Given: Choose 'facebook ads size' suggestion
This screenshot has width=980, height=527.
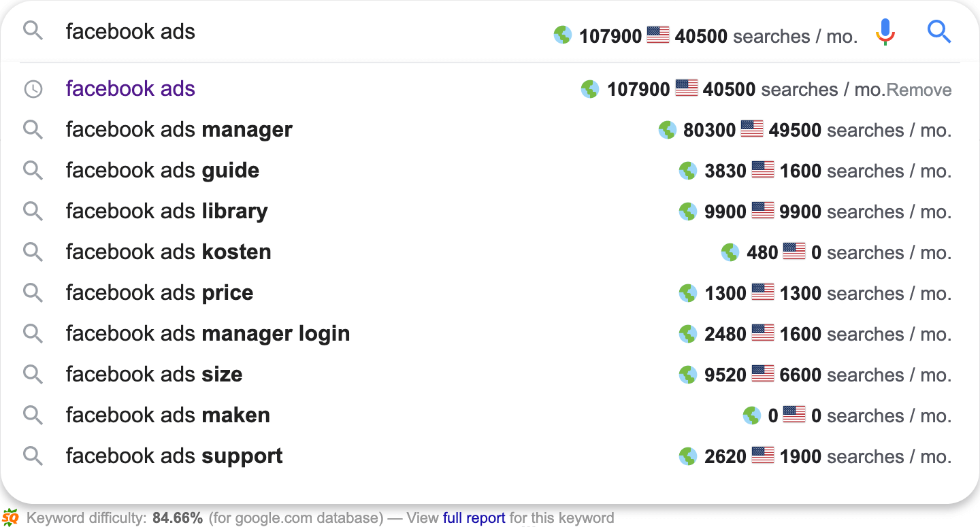Looking at the screenshot, I should [x=490, y=375].
